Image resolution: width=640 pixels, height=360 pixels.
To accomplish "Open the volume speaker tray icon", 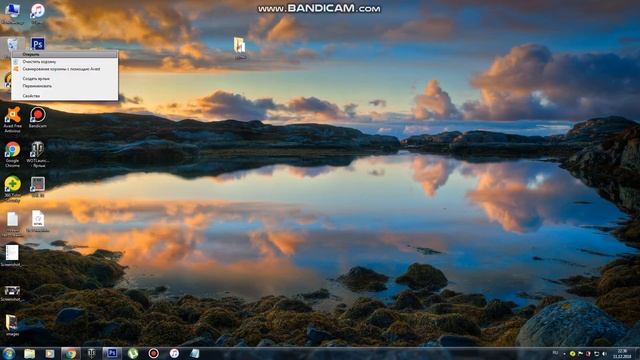I will click(604, 354).
